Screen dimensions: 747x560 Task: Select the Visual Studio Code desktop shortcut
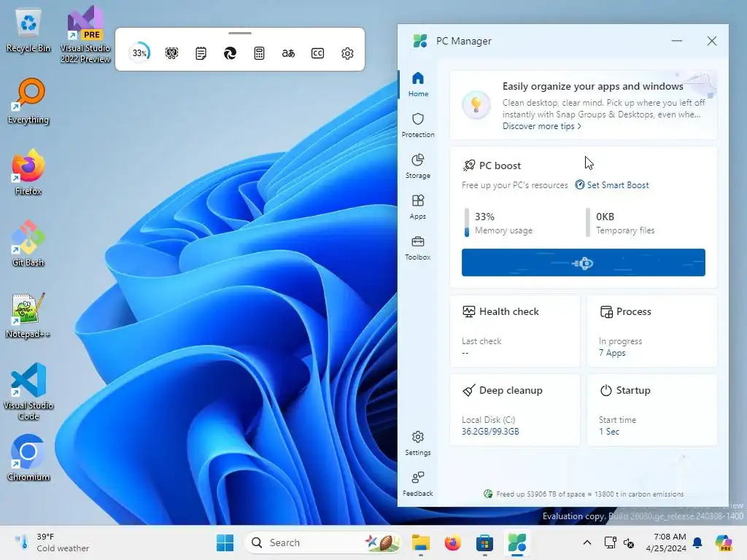[28, 392]
